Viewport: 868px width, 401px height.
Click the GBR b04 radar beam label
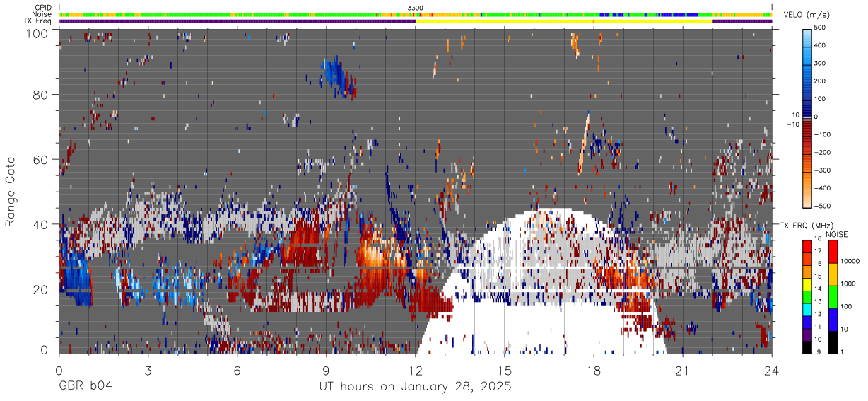point(86,387)
